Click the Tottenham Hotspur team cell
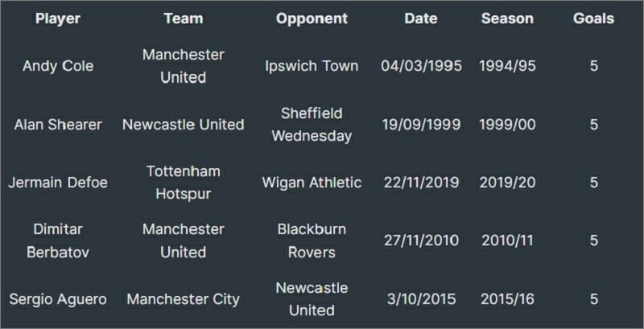644x329 pixels. pos(183,183)
